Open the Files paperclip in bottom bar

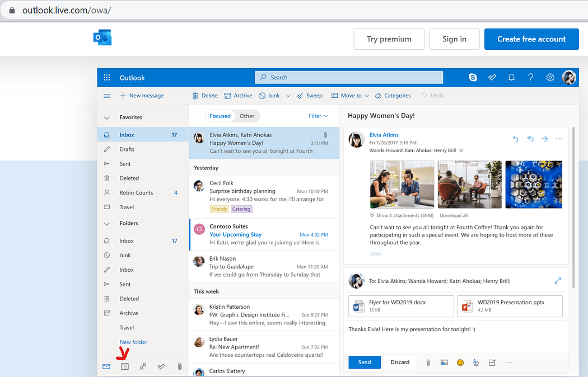click(180, 366)
